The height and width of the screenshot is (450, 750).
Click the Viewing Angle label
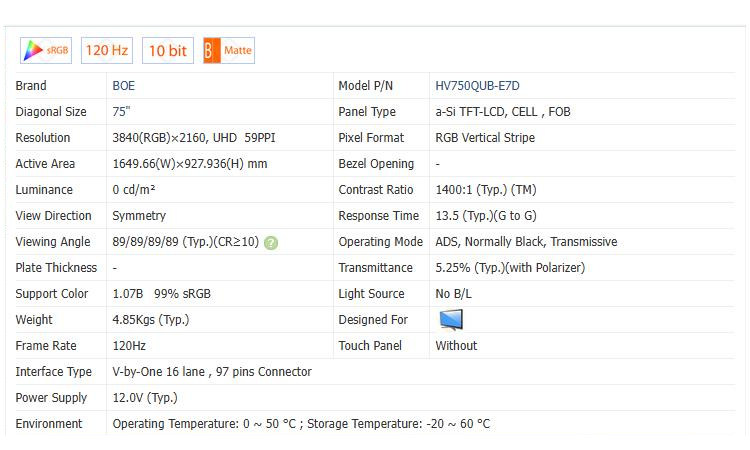tap(53, 241)
